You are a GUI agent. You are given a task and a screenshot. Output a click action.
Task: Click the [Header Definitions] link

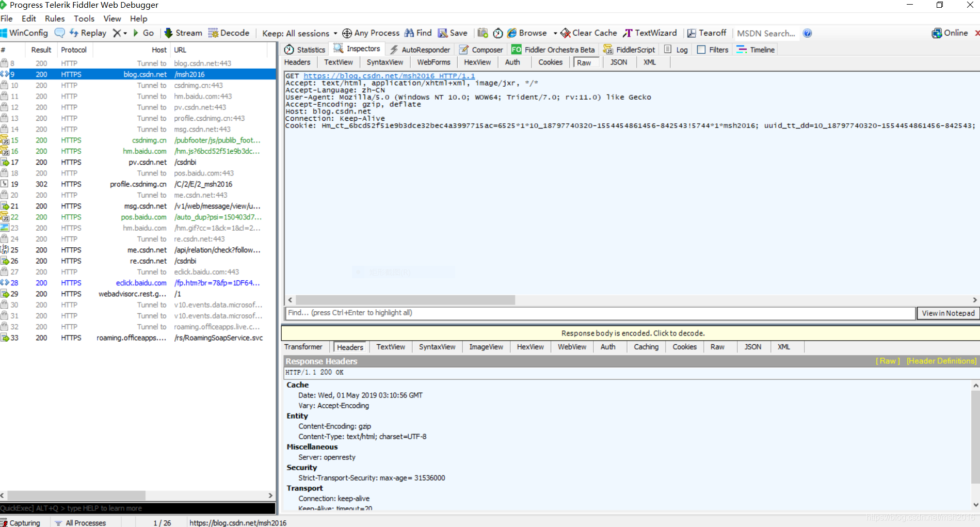pos(941,361)
